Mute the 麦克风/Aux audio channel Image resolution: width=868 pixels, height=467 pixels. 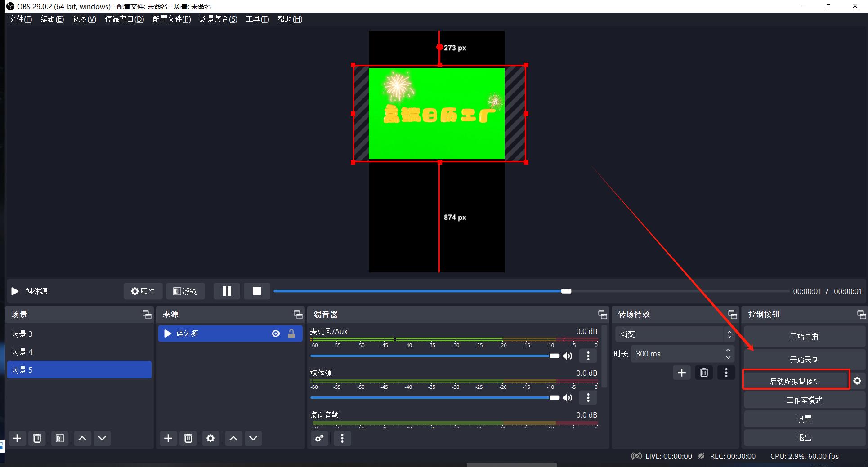click(x=568, y=356)
